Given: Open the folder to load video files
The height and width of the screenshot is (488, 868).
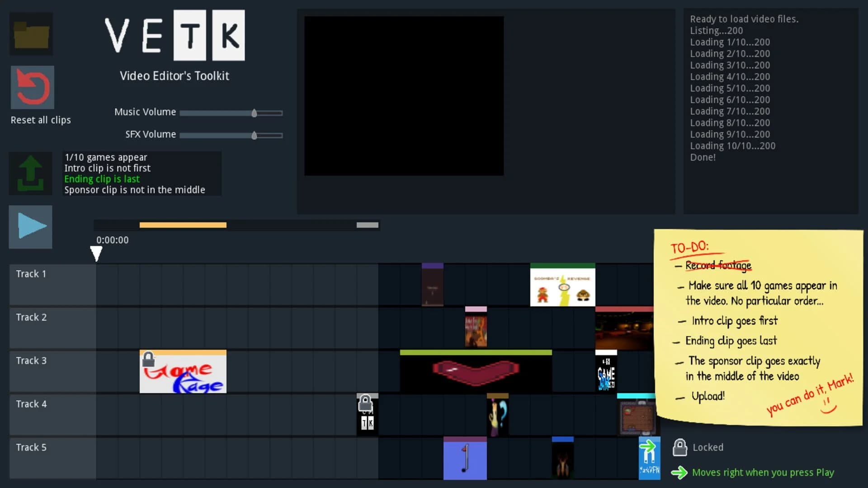Looking at the screenshot, I should click(31, 33).
